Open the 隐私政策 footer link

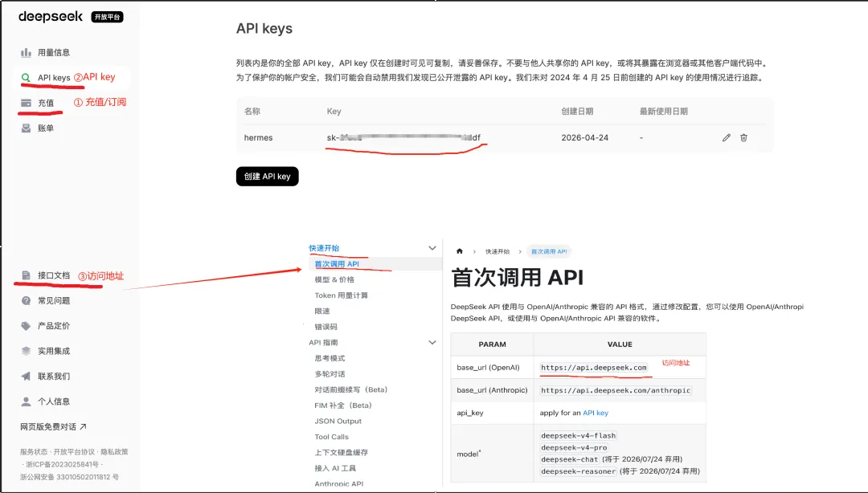pyautogui.click(x=114, y=451)
